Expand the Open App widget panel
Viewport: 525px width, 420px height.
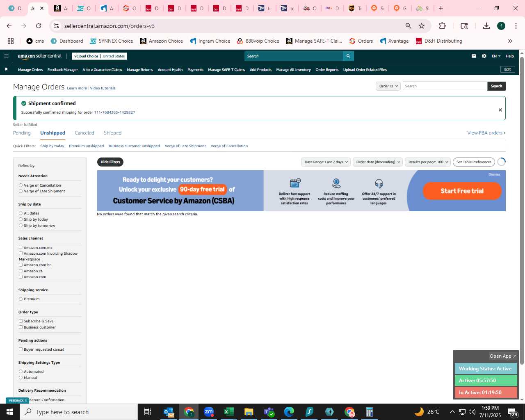(503, 356)
